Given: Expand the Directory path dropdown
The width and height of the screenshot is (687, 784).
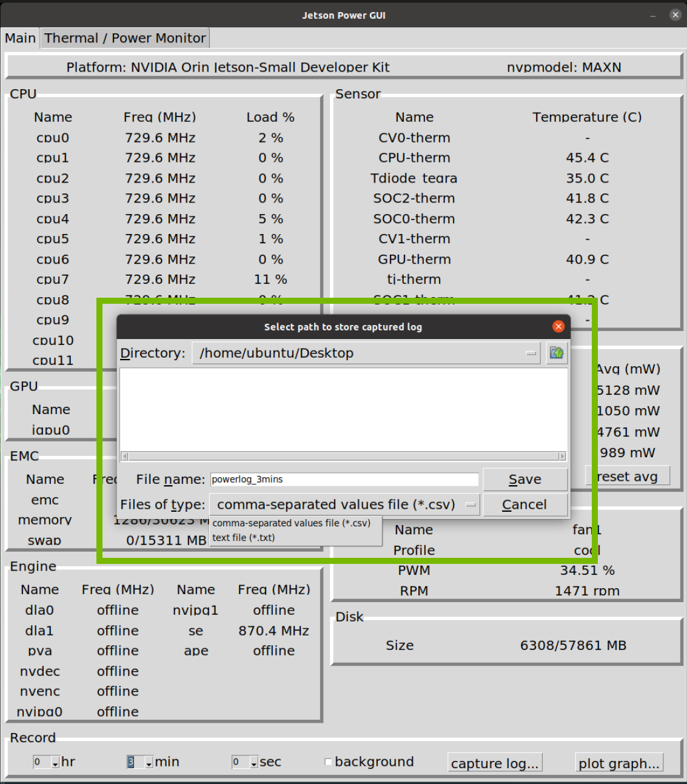Looking at the screenshot, I should (531, 353).
